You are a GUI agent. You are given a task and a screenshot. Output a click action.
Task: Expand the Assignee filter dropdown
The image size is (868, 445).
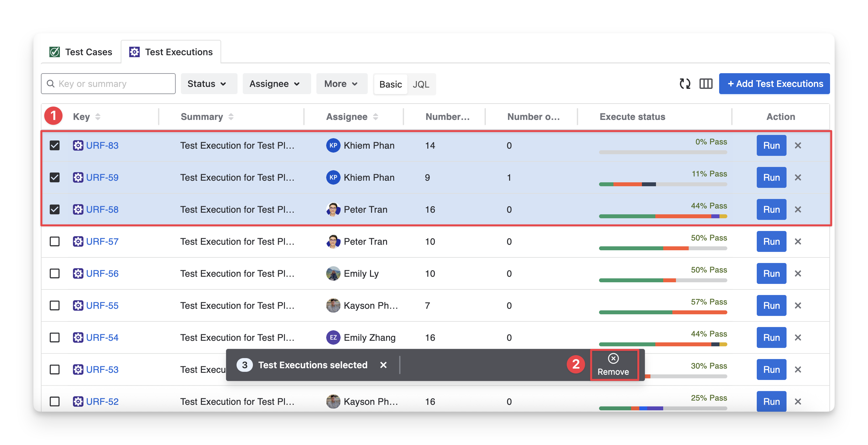[274, 84]
